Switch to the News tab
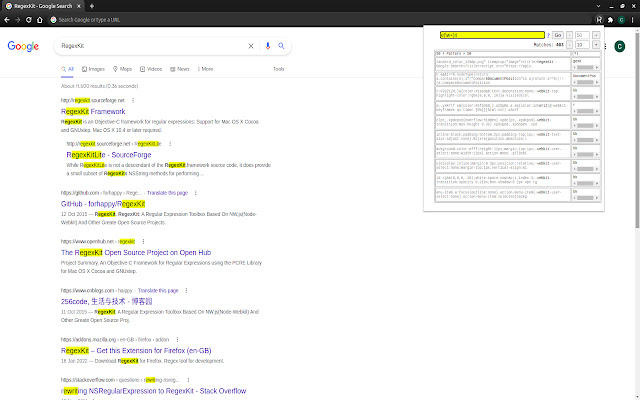 click(180, 69)
